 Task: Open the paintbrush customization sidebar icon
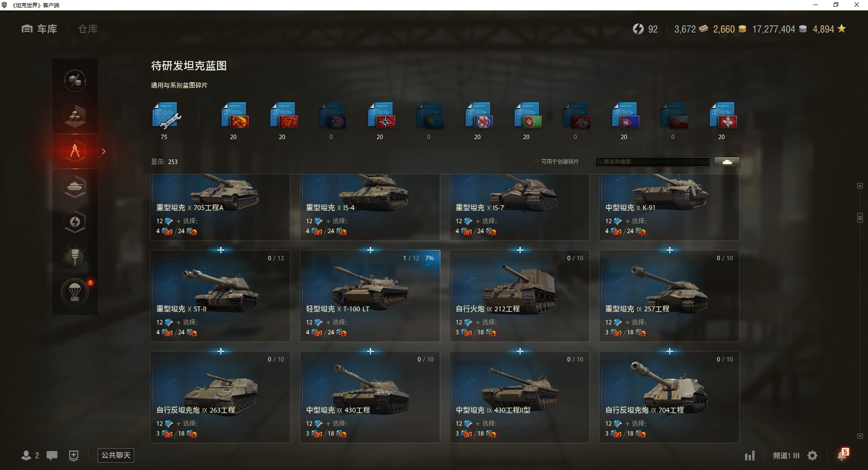click(75, 257)
